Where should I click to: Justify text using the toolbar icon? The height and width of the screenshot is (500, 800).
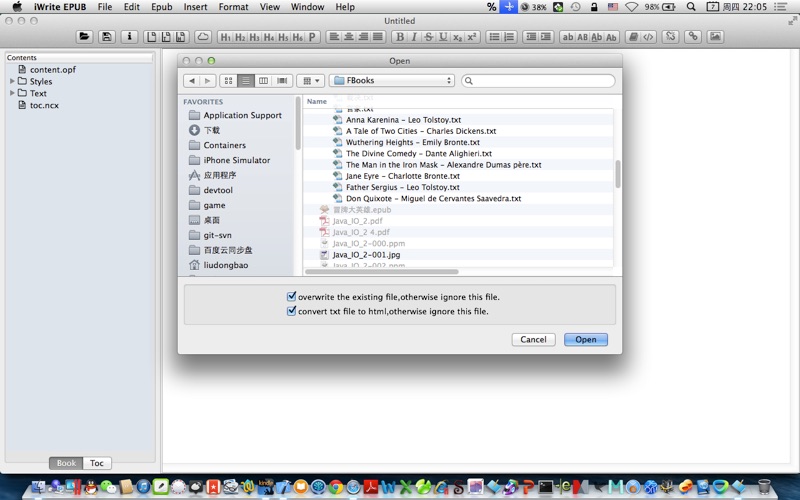point(378,37)
